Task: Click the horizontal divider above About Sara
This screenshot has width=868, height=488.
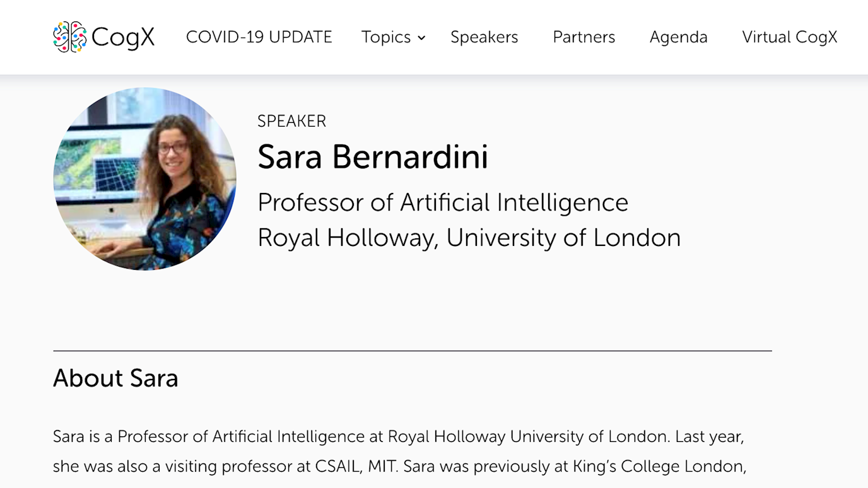Action: click(413, 351)
